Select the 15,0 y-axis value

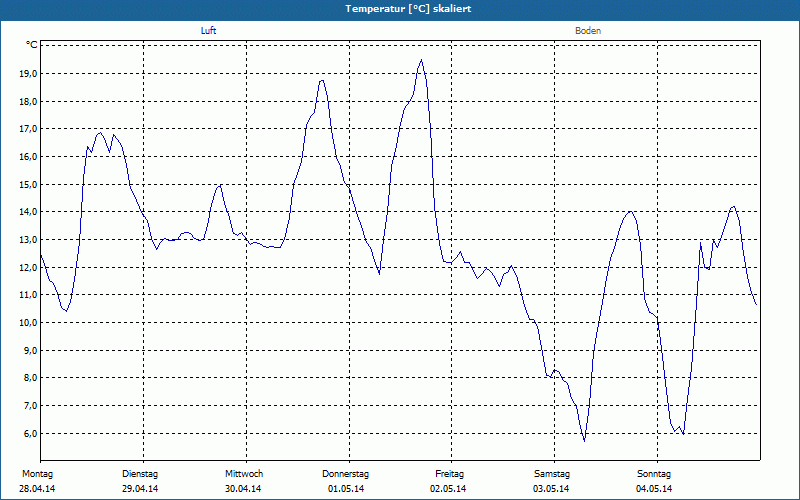click(29, 185)
